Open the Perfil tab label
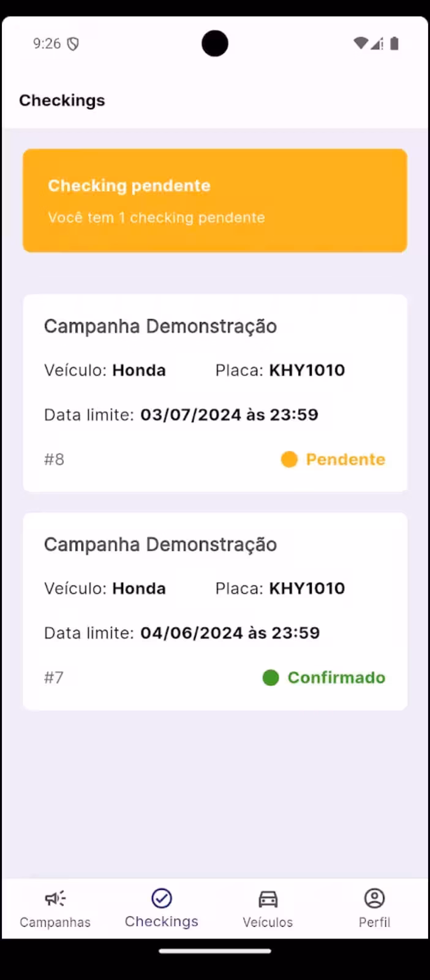Screen dimensions: 430x980 point(374,922)
